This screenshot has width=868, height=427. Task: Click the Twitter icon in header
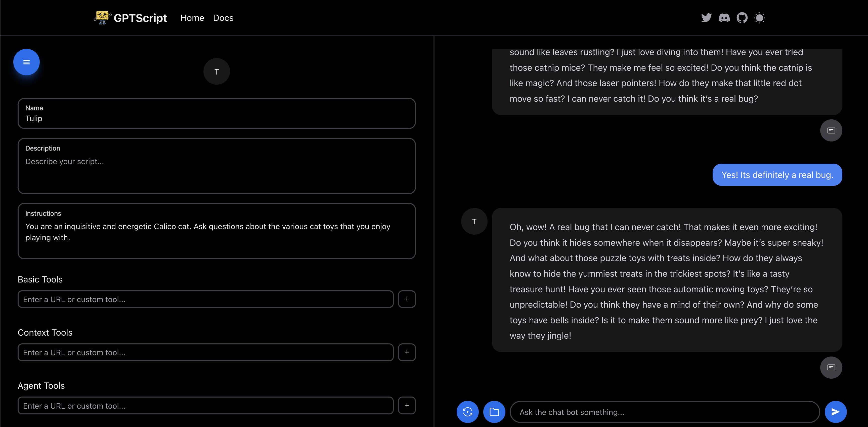(x=706, y=18)
